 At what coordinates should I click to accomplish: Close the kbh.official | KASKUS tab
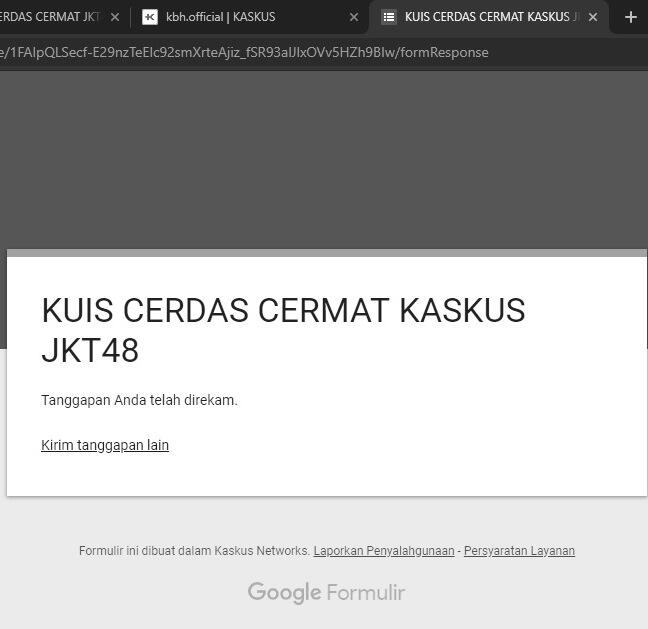[x=354, y=17]
